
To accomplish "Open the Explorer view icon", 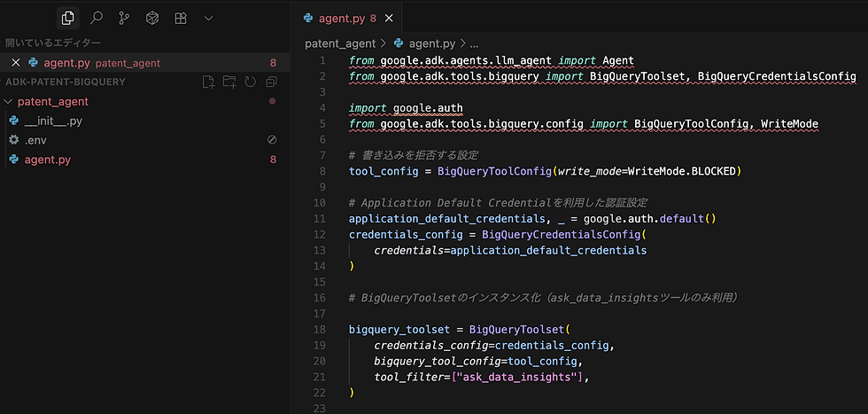I will coord(68,19).
